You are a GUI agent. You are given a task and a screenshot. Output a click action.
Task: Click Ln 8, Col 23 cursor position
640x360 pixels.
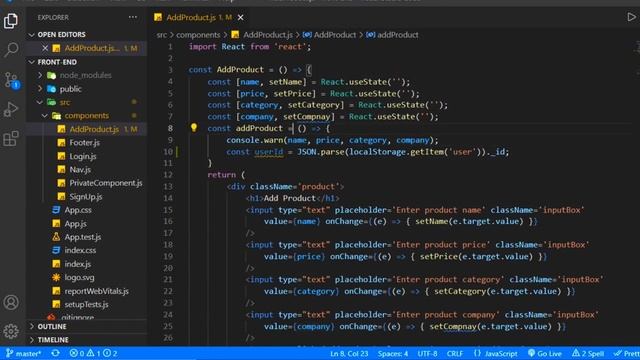(x=349, y=353)
